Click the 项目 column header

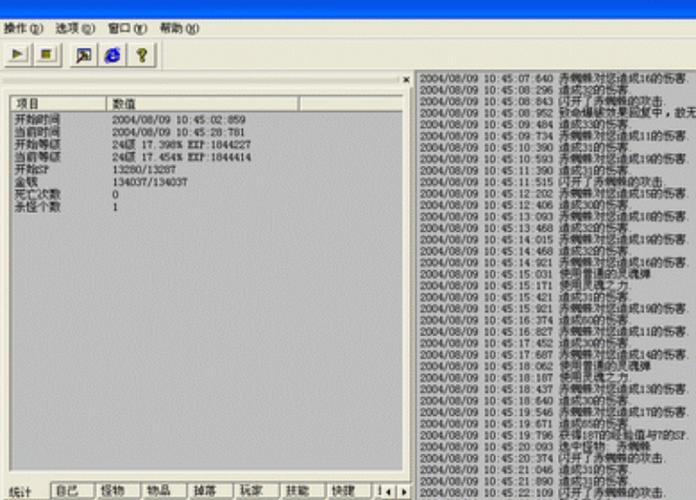(x=57, y=103)
